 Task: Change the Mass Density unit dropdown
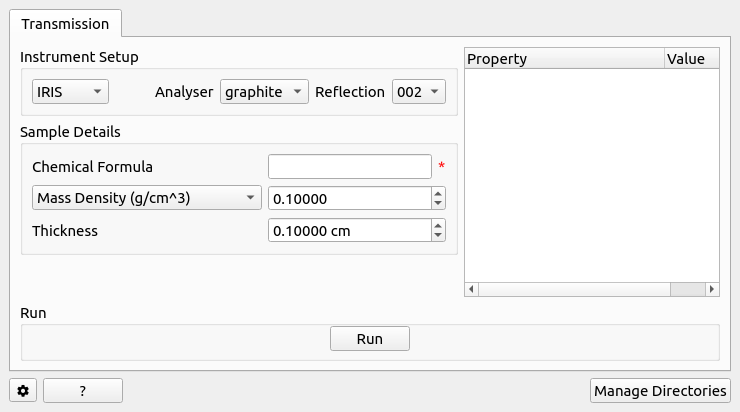147,198
